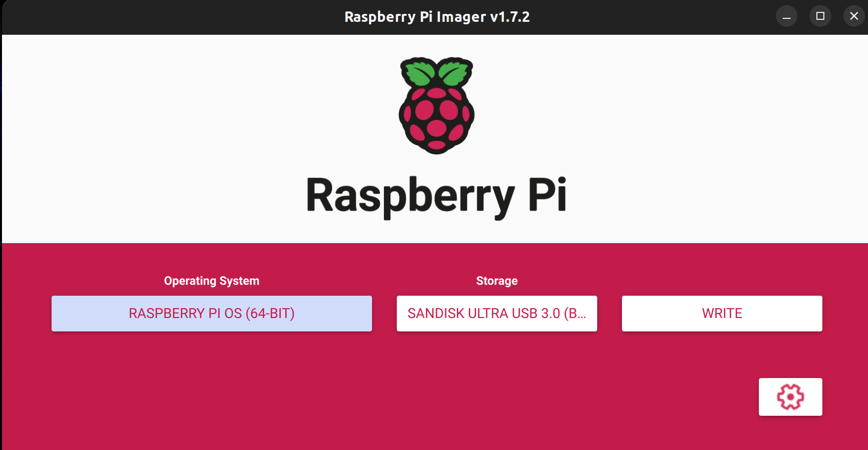Click the green leaves on the logo

[x=436, y=72]
